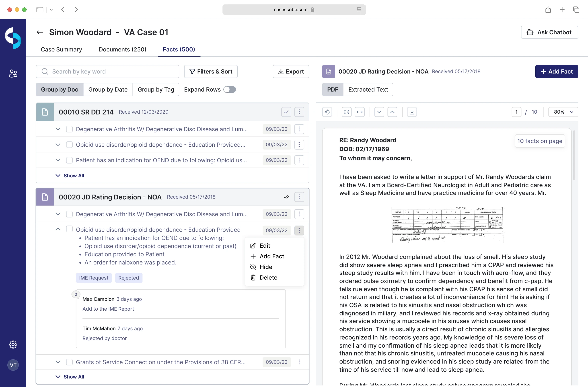Click the Search by key word field
Image resolution: width=588 pixels, height=387 pixels.
click(x=108, y=71)
